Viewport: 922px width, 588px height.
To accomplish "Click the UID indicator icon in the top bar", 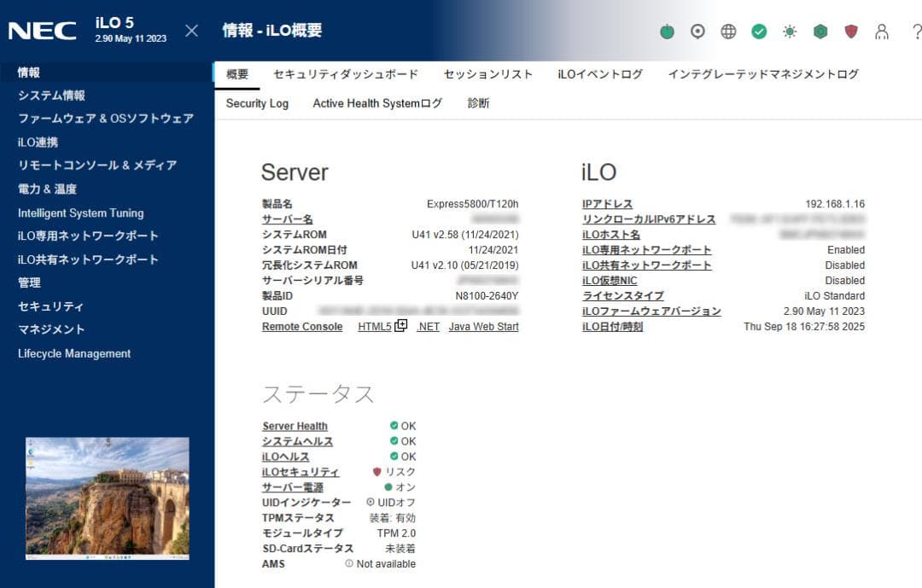I will click(x=698, y=31).
